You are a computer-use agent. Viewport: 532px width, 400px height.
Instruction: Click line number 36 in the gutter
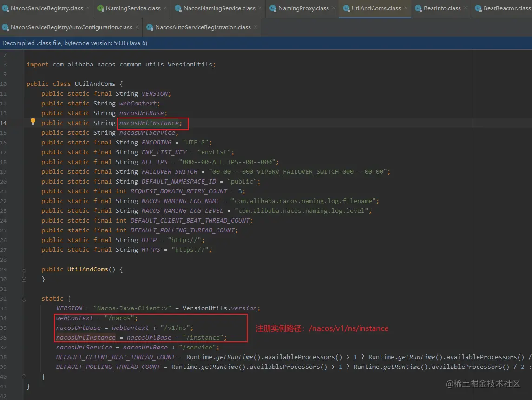click(3, 338)
